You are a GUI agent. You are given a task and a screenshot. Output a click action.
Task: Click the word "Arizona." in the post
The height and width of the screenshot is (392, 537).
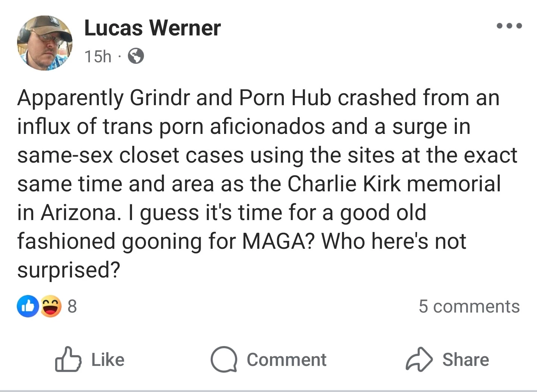[81, 213]
